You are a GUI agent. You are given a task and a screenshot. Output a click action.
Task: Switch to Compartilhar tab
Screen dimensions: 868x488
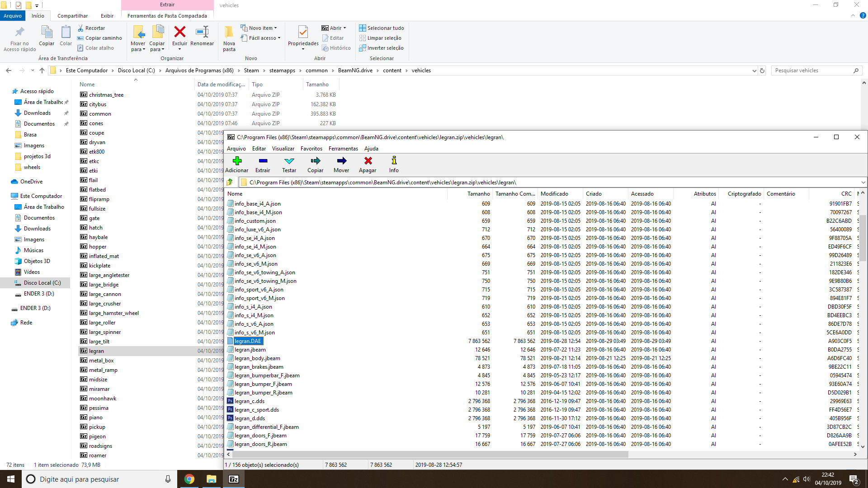tap(72, 16)
